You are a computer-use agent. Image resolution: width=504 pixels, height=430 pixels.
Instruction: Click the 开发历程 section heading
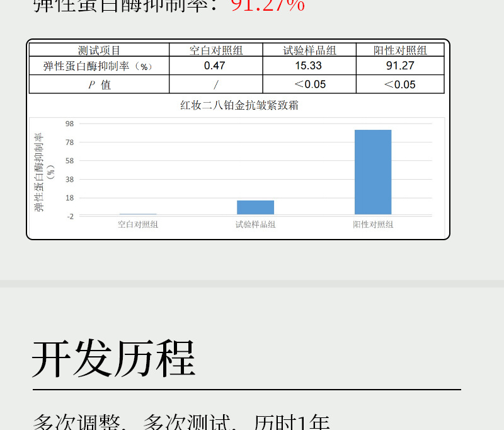tap(114, 359)
